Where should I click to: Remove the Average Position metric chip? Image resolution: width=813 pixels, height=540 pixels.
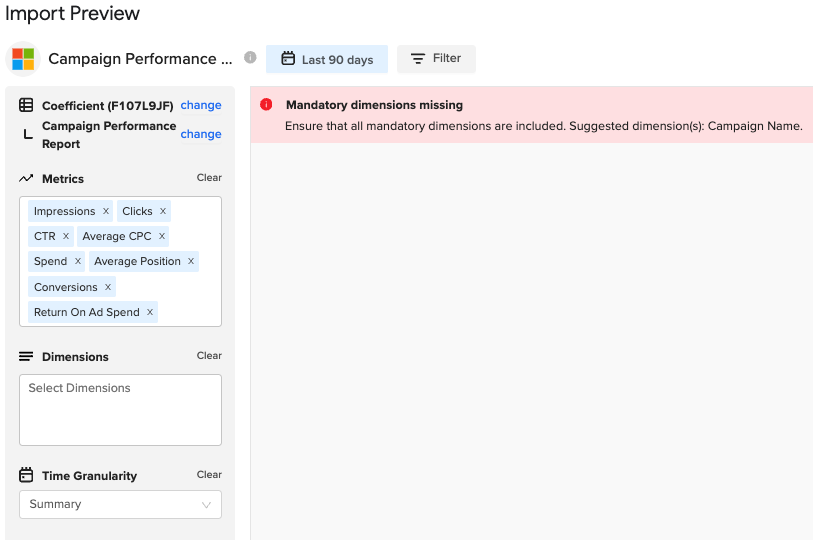(x=191, y=261)
